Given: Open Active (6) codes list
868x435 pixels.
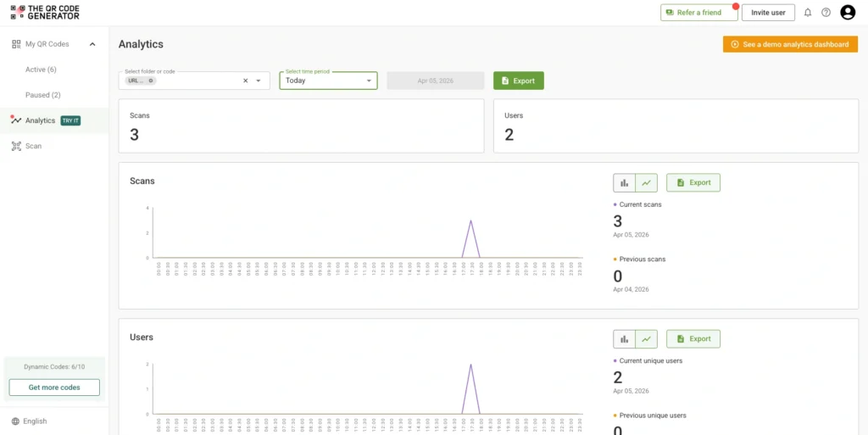Looking at the screenshot, I should point(41,70).
